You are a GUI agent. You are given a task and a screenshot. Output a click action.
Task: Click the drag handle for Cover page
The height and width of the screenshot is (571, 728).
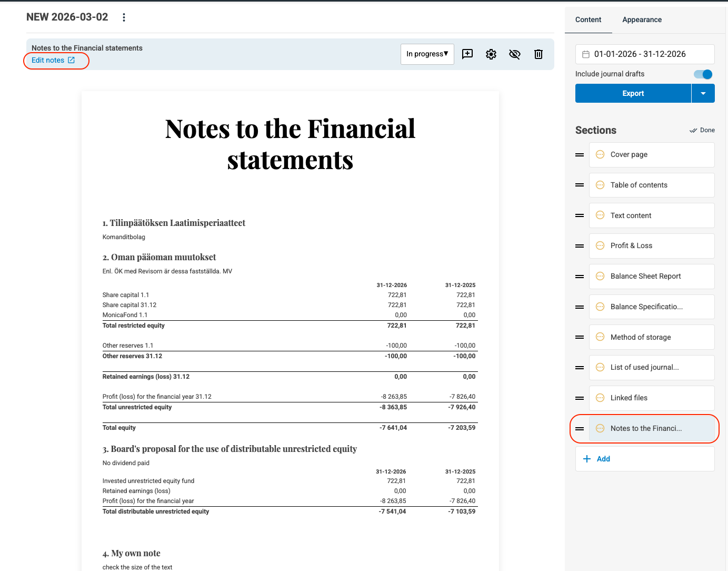(580, 155)
